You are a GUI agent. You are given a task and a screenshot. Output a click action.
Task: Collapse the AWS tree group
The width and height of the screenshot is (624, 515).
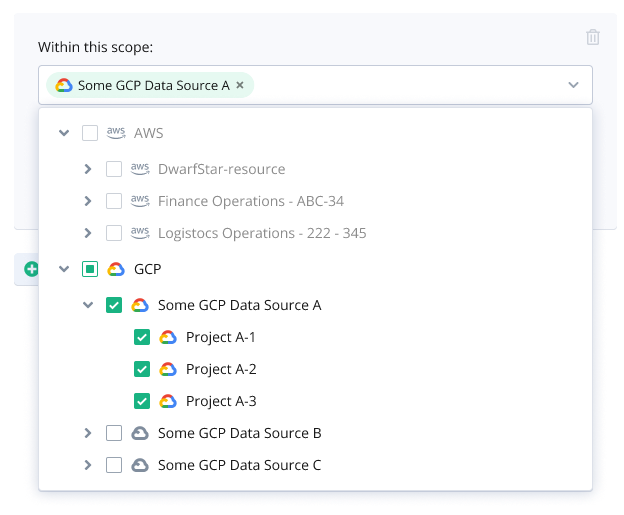(64, 133)
